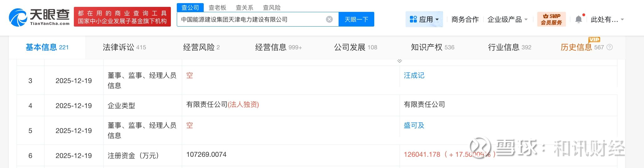Open the 盛可及 person link

(414, 125)
